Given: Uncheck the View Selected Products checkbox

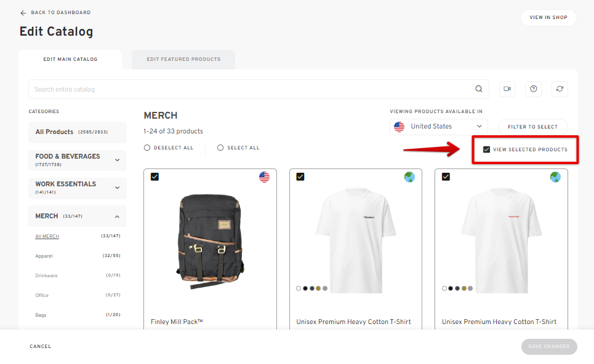Looking at the screenshot, I should (x=486, y=149).
